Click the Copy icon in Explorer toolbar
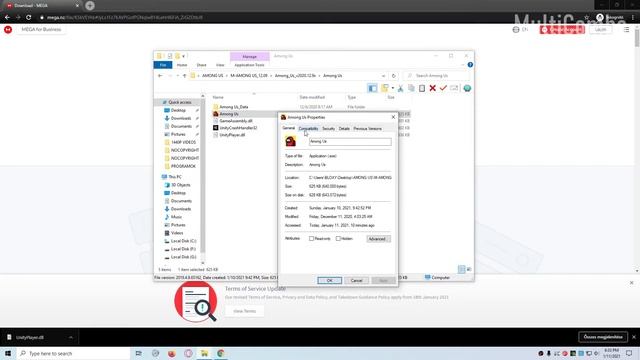Screen dimensions: 640x360 pyautogui.click(x=411, y=88)
